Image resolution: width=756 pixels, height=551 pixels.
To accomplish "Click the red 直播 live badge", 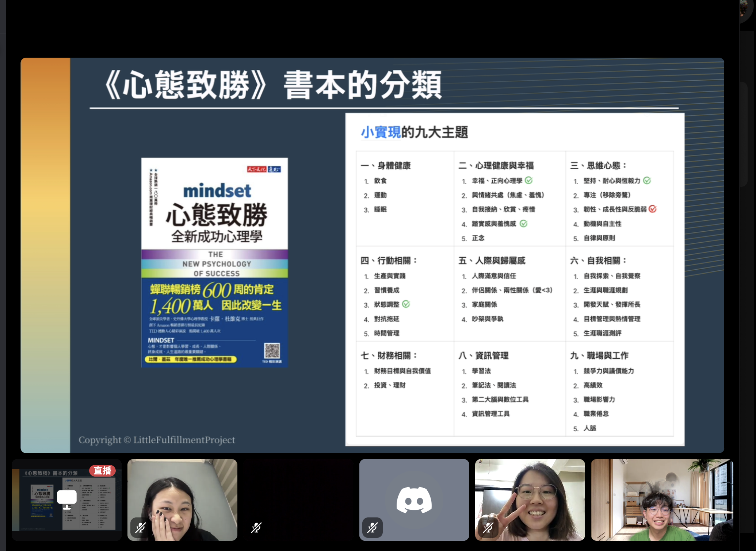I will point(102,471).
